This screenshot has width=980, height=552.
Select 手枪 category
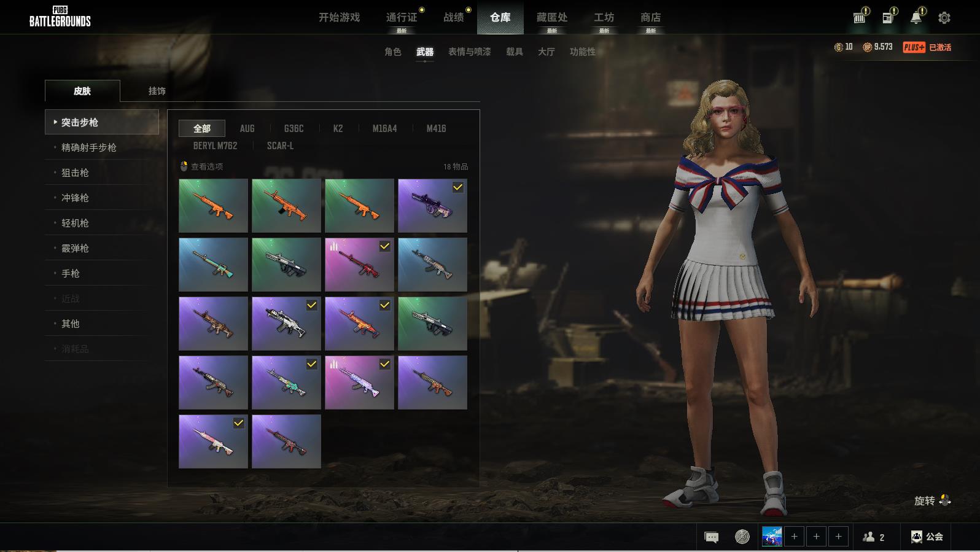tap(102, 273)
